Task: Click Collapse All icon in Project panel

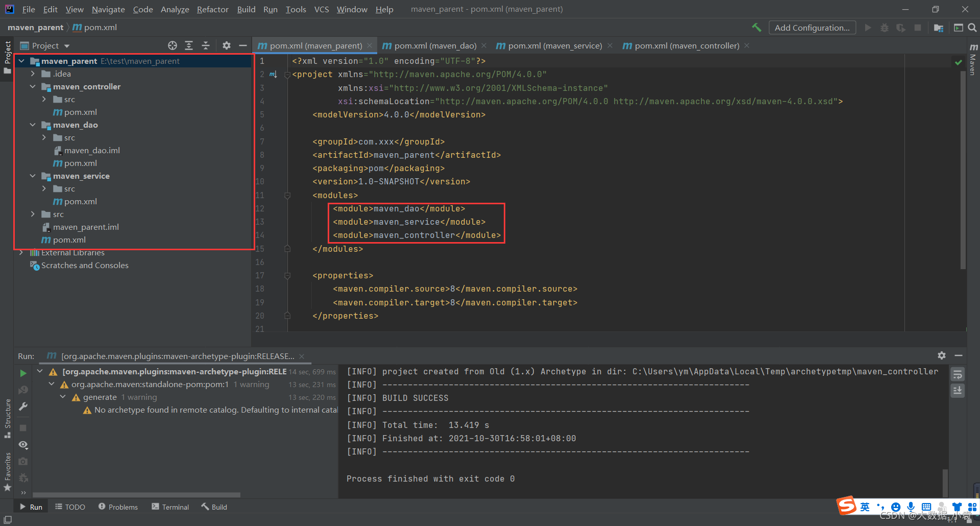Action: click(x=206, y=45)
